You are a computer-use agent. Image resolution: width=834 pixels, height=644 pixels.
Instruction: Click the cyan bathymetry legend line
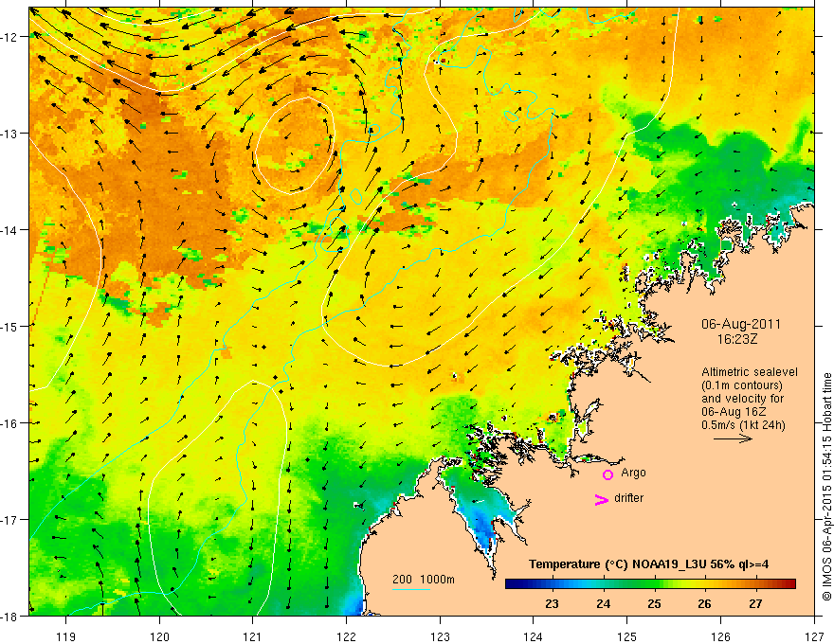(411, 589)
